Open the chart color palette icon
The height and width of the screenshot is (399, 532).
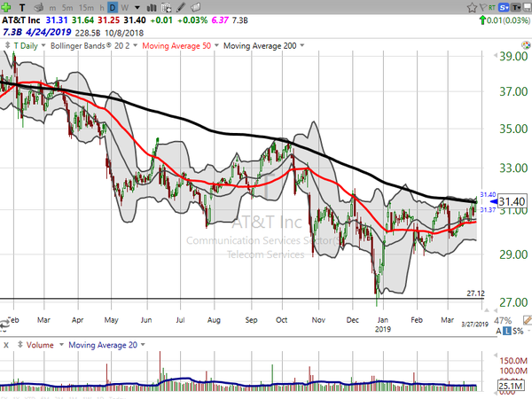[526, 45]
